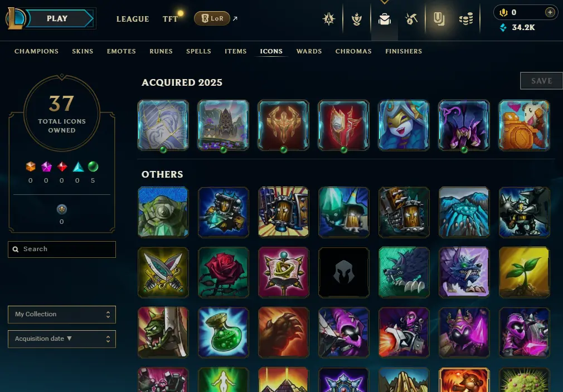Viewport: 563px width, 392px height.
Task: Select the red rose summoner icon
Action: pyautogui.click(x=224, y=272)
